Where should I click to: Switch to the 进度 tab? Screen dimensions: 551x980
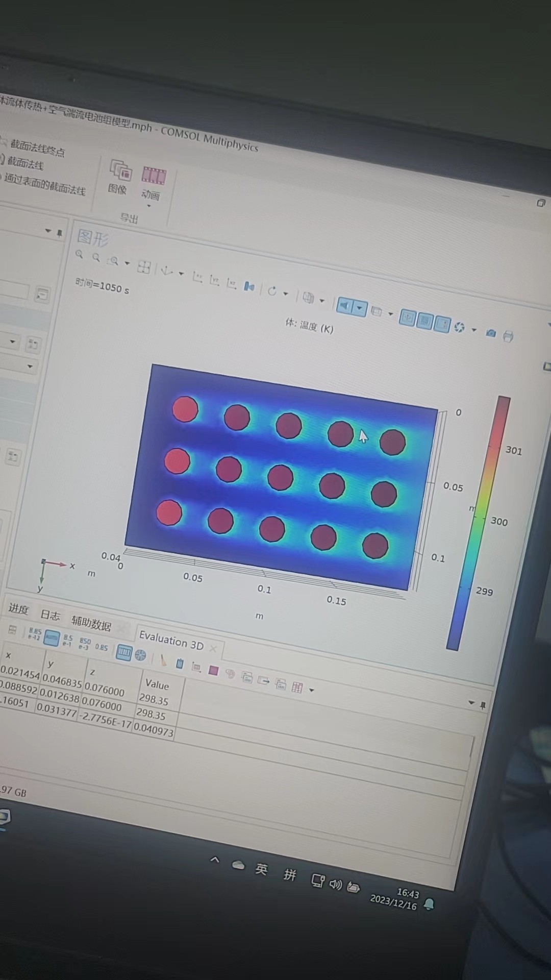[x=18, y=608]
